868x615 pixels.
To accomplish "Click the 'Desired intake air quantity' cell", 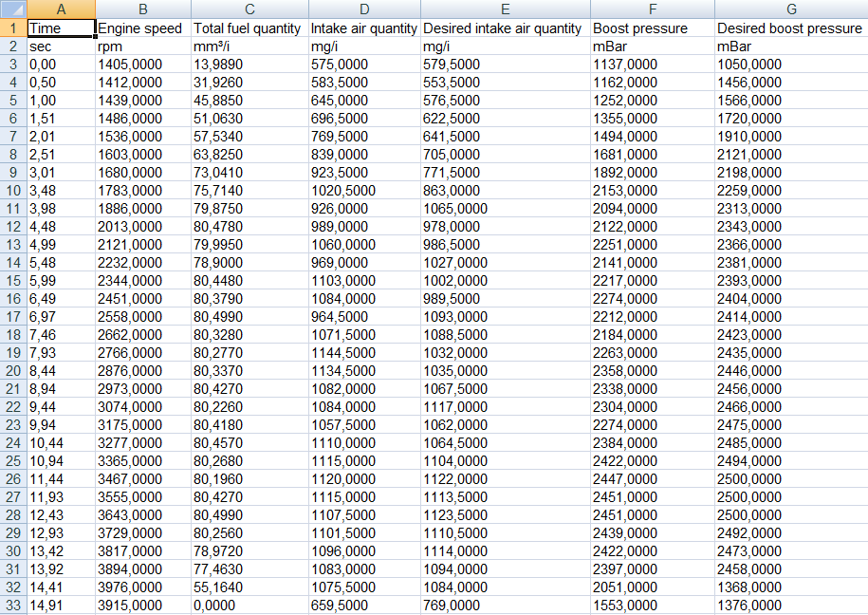I will tap(506, 28).
